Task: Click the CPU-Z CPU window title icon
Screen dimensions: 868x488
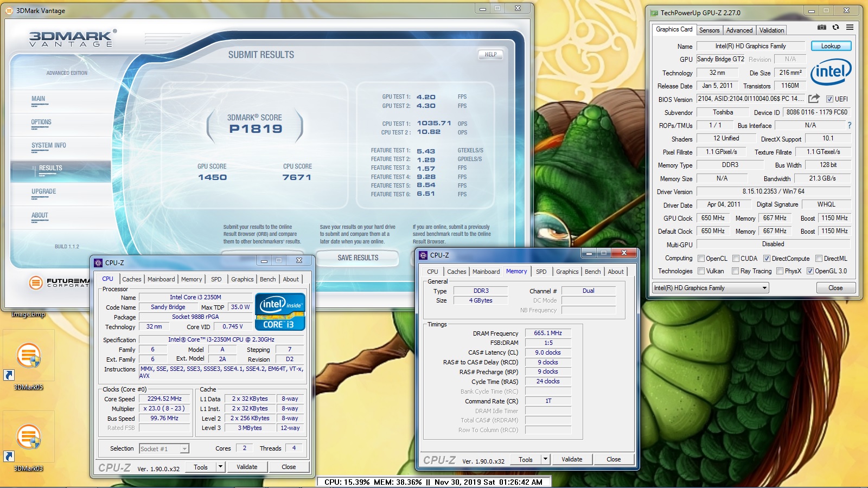Action: (98, 262)
